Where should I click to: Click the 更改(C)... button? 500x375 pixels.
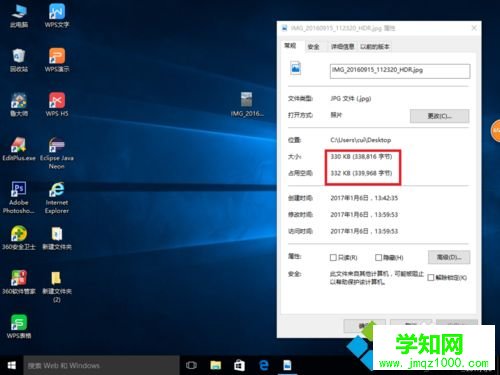point(439,116)
